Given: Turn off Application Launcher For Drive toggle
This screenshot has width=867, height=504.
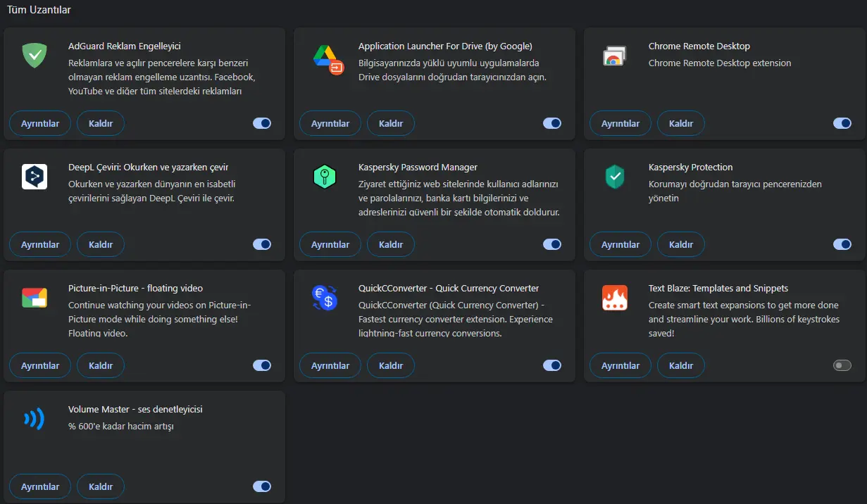Looking at the screenshot, I should (552, 123).
